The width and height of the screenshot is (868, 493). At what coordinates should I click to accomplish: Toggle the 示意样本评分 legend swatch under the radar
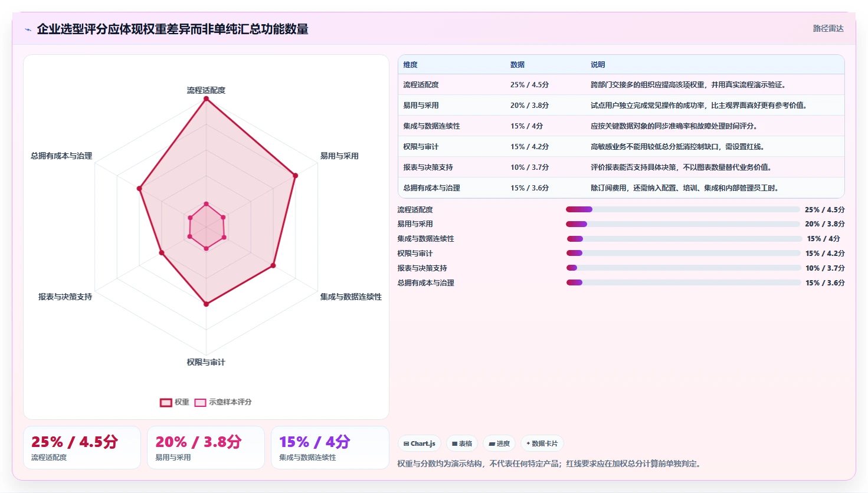pos(201,402)
